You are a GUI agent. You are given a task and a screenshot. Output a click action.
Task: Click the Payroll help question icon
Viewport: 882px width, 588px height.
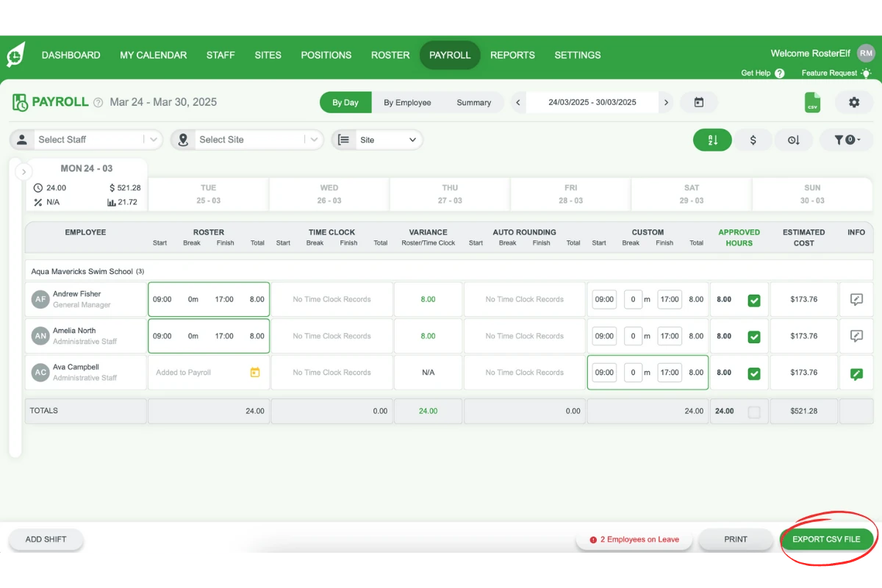tap(98, 103)
